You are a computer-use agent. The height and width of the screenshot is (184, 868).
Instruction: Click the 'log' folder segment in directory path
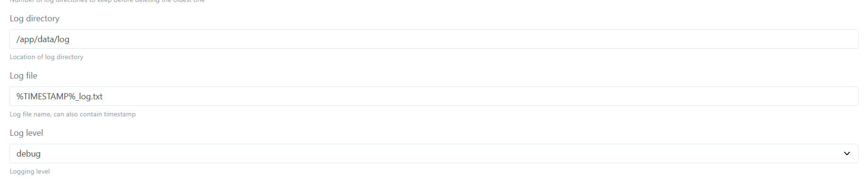63,39
